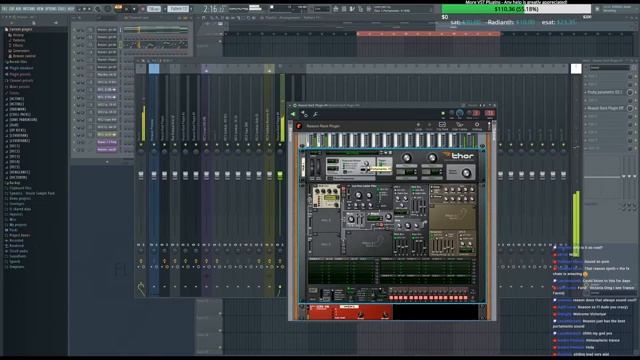Click the record button in transport bar
The width and height of the screenshot is (640, 360).
pyautogui.click(x=142, y=9)
